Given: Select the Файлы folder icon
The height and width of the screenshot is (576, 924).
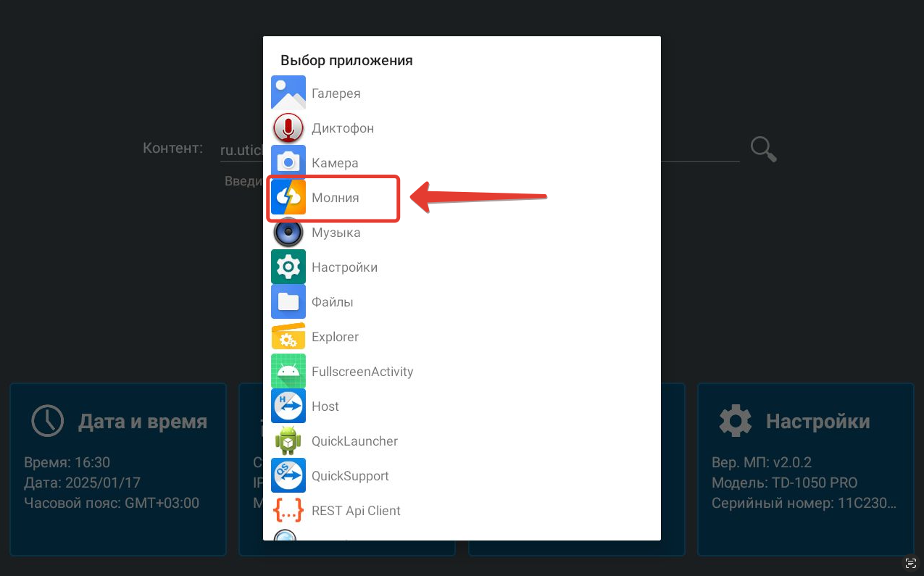Looking at the screenshot, I should point(288,301).
